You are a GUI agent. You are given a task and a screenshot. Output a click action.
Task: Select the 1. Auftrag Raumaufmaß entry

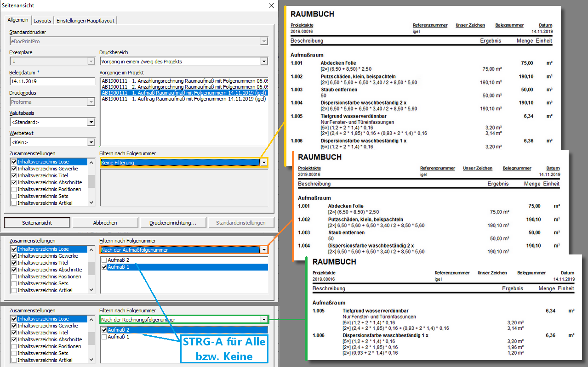[184, 99]
